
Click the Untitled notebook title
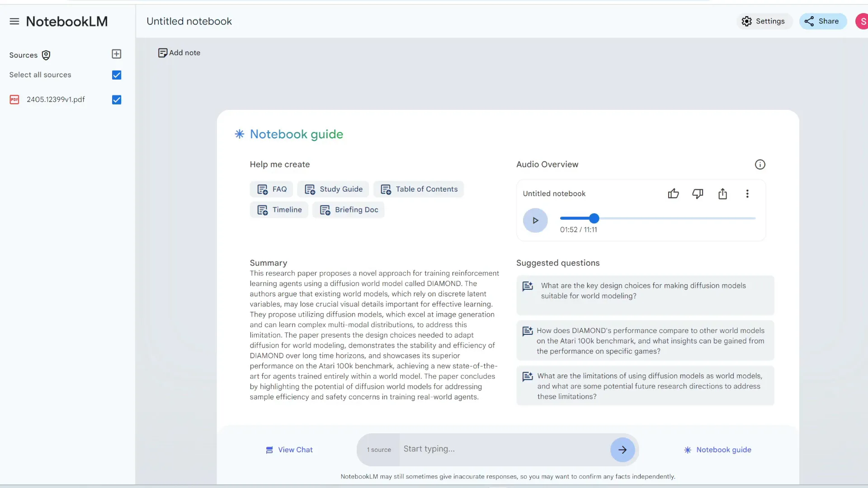pos(189,21)
